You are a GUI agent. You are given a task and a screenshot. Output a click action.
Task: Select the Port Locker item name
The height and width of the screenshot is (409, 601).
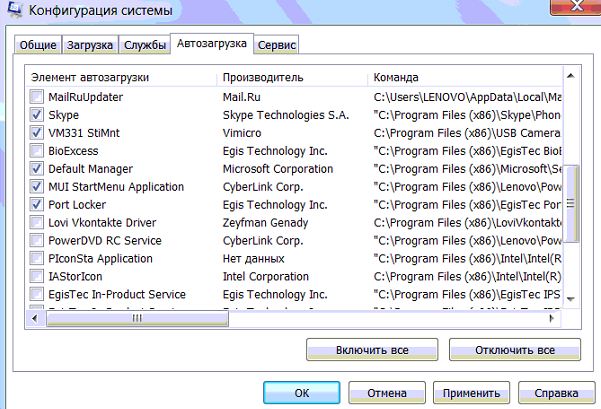coord(77,205)
